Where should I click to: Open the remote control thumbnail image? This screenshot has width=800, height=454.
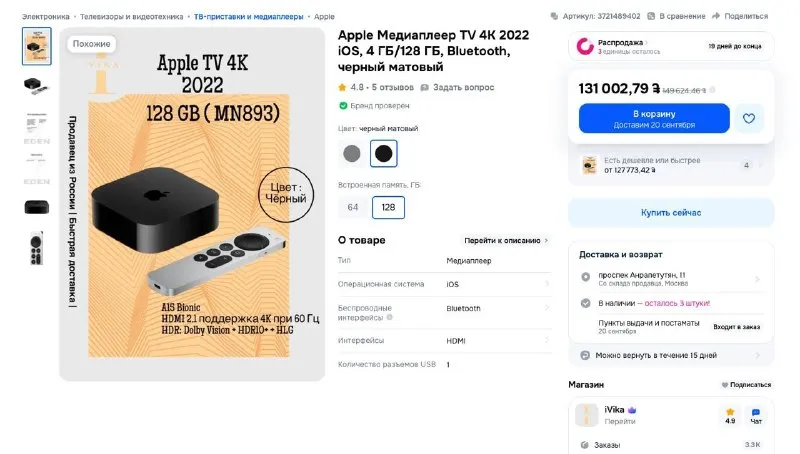(x=37, y=248)
